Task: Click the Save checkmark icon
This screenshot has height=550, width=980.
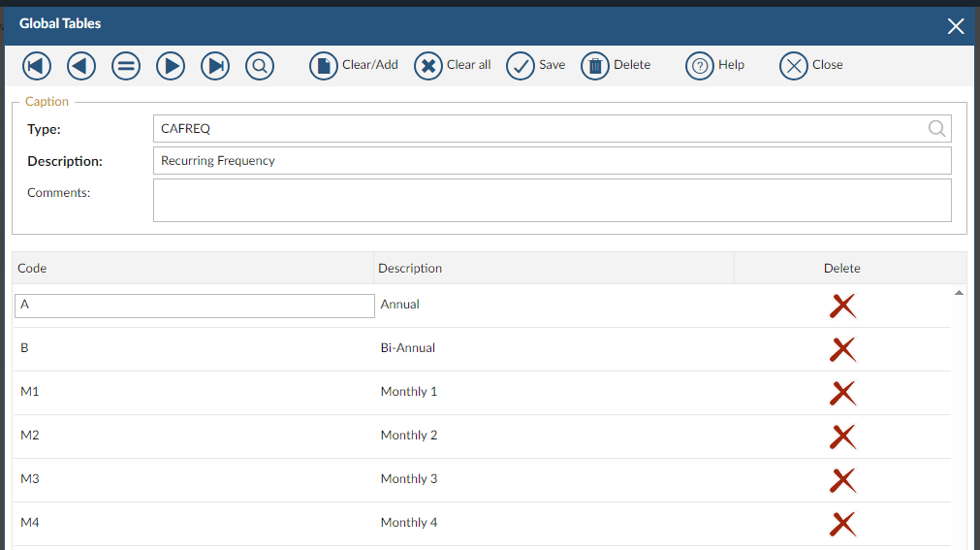Action: coord(520,66)
